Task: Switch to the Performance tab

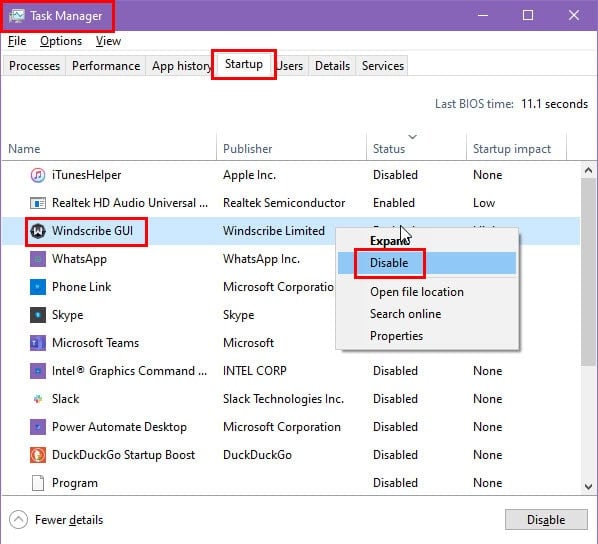Action: coord(106,66)
